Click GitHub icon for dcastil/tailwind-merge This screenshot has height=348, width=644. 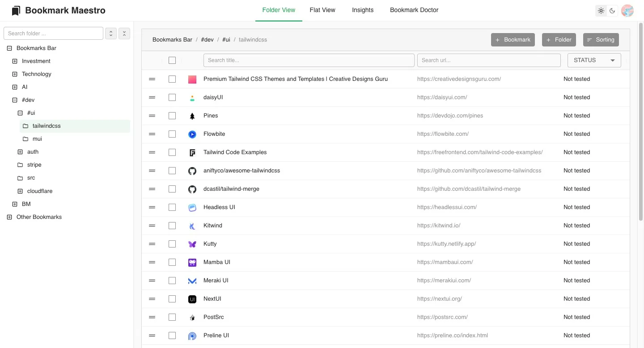[192, 189]
